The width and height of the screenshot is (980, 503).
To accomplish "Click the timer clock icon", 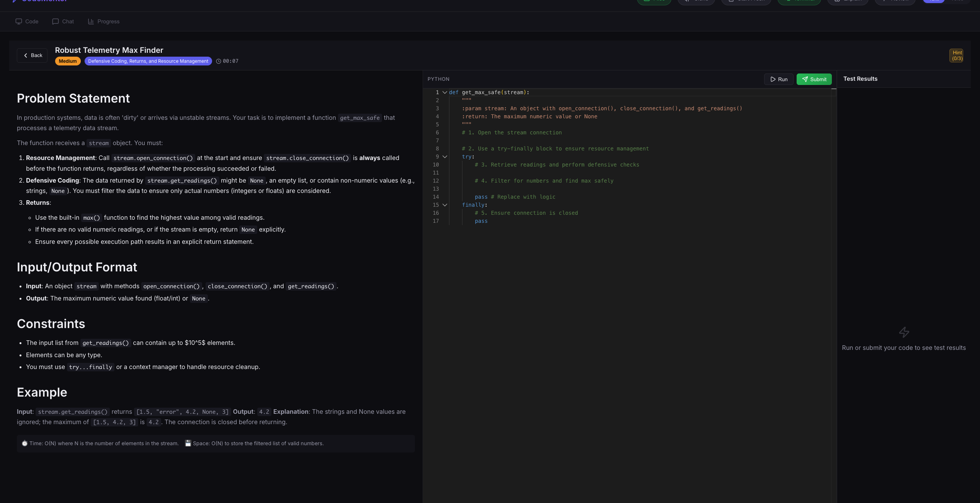I will click(x=219, y=61).
